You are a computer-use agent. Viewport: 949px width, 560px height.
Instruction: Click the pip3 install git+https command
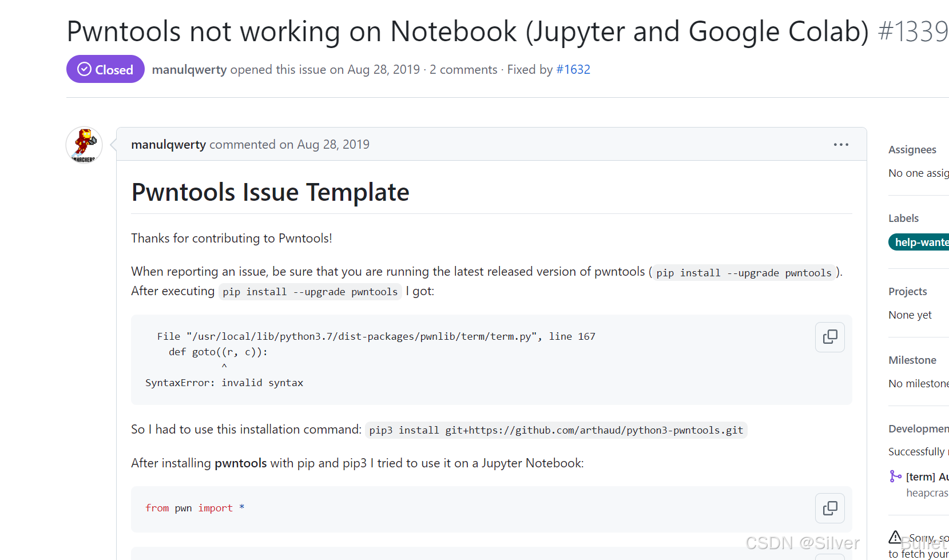556,430
